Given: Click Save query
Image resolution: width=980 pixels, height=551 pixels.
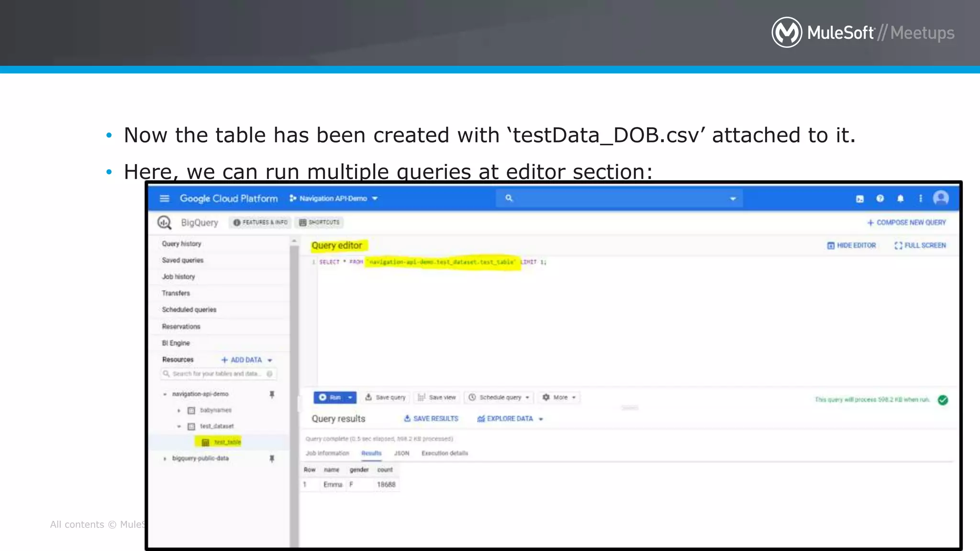Looking at the screenshot, I should tap(385, 397).
